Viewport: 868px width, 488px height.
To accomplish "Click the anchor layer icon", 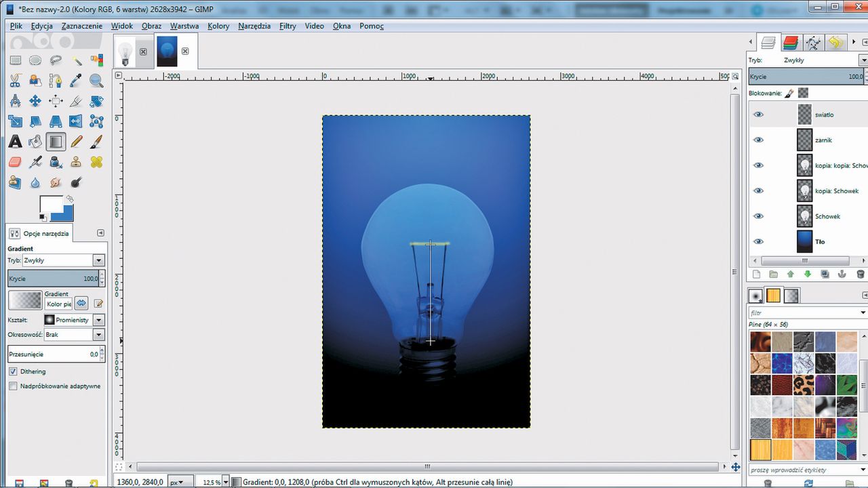I will [842, 274].
